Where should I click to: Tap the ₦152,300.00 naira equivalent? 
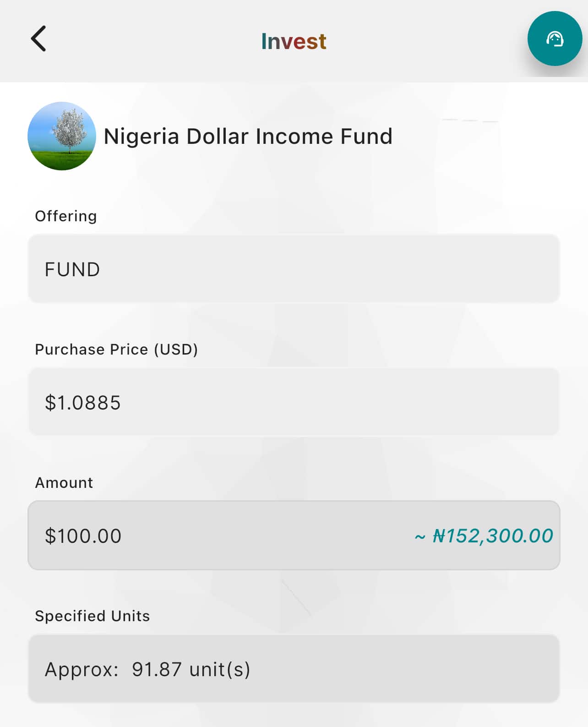point(493,536)
